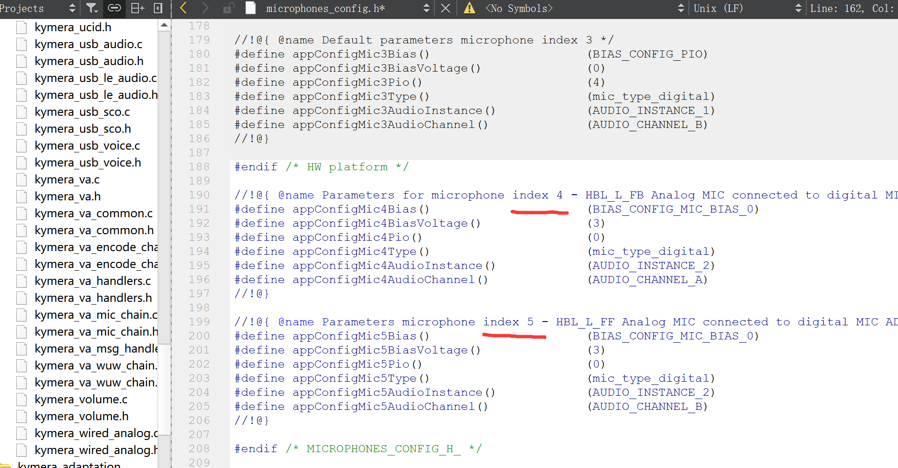Click appConfigMic3Type() define text
The width and height of the screenshot is (898, 468).
click(x=361, y=96)
